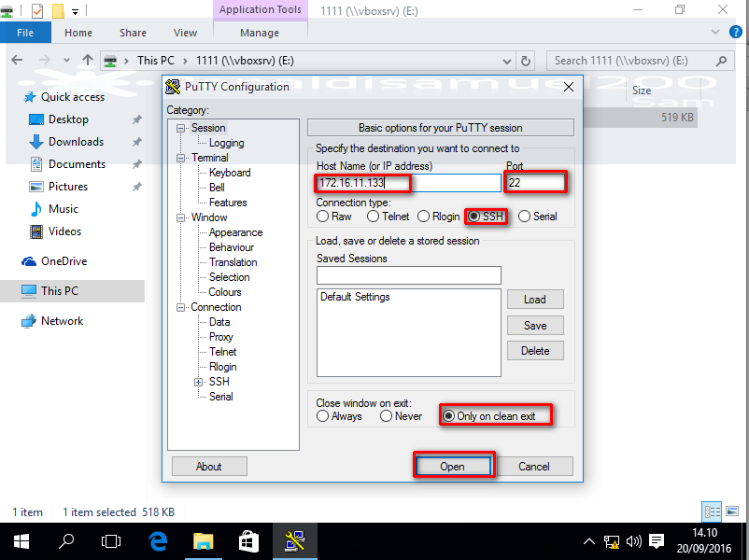Open Pictures folder in navigation pane
Viewport: 749px width, 560px height.
68,187
